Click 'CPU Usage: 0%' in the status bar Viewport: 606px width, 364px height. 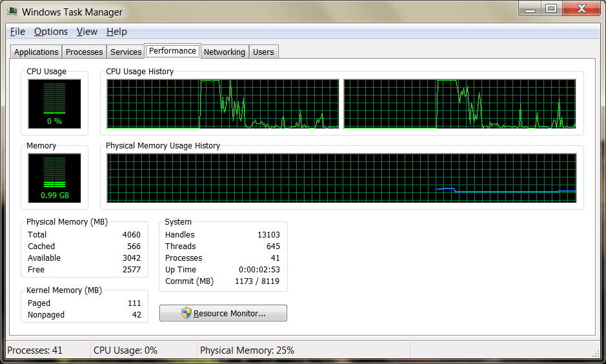pos(126,350)
